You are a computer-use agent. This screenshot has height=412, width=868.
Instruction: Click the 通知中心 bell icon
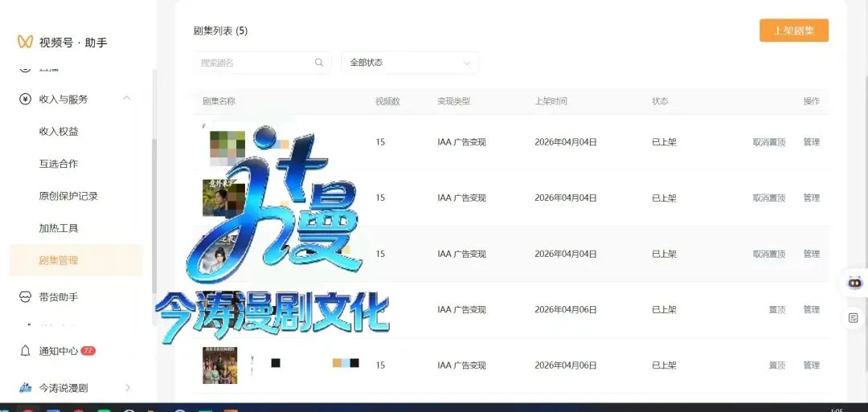coord(25,351)
